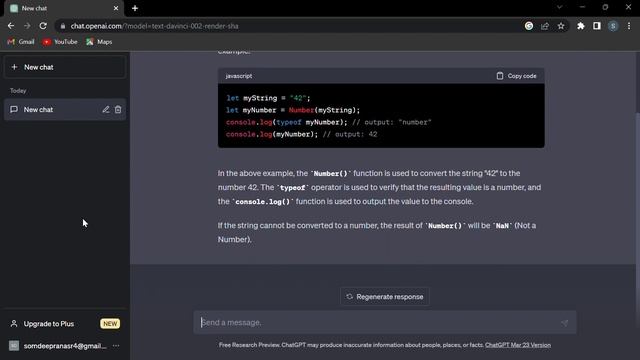The height and width of the screenshot is (360, 640).
Task: Reload the ChatGPT page
Action: 43,26
